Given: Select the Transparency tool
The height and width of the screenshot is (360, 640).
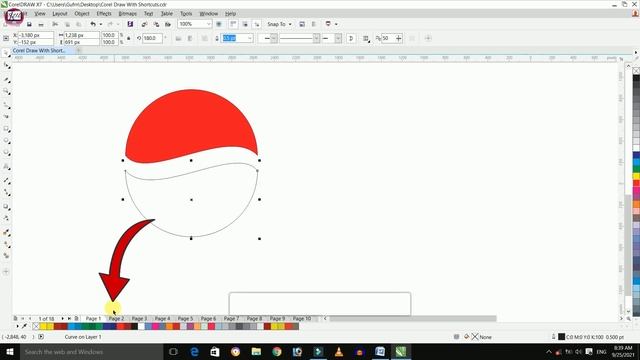Looking at the screenshot, I should (x=6, y=218).
